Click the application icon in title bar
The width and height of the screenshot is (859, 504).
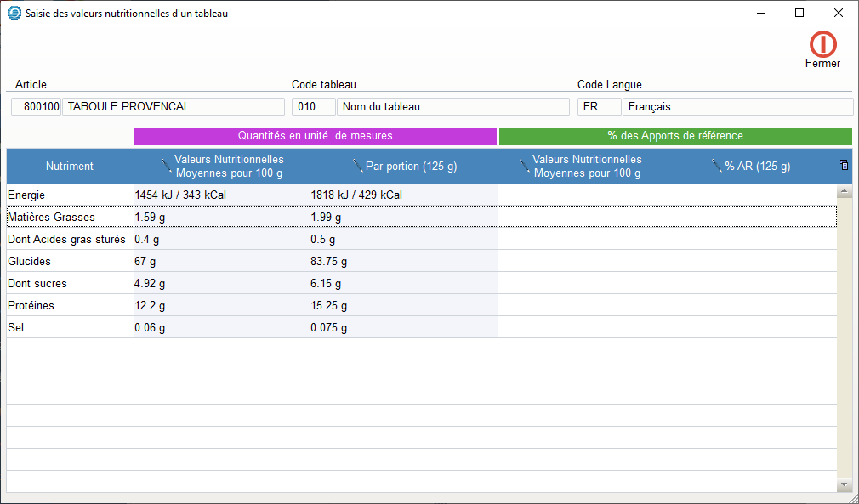coord(14,14)
